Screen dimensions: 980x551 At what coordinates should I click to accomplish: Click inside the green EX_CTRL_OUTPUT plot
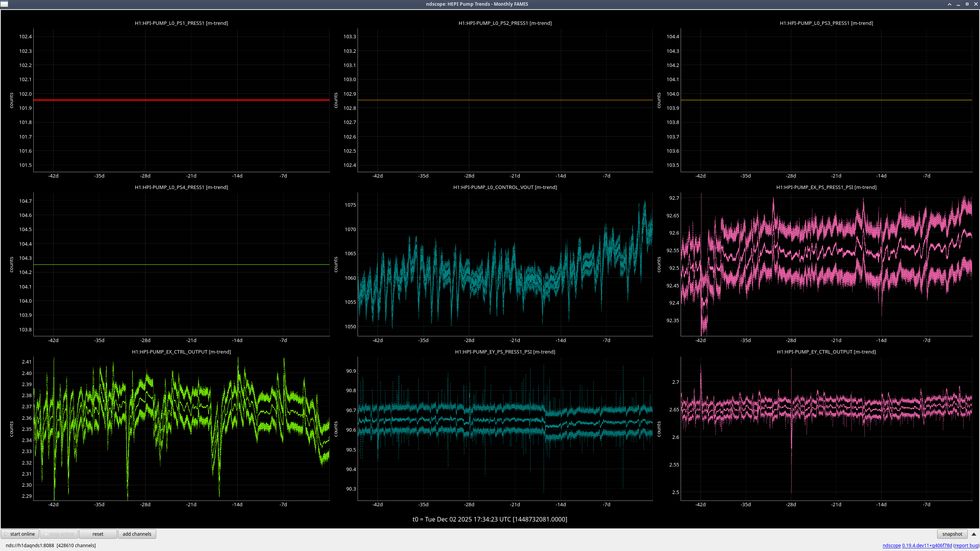tap(181, 429)
